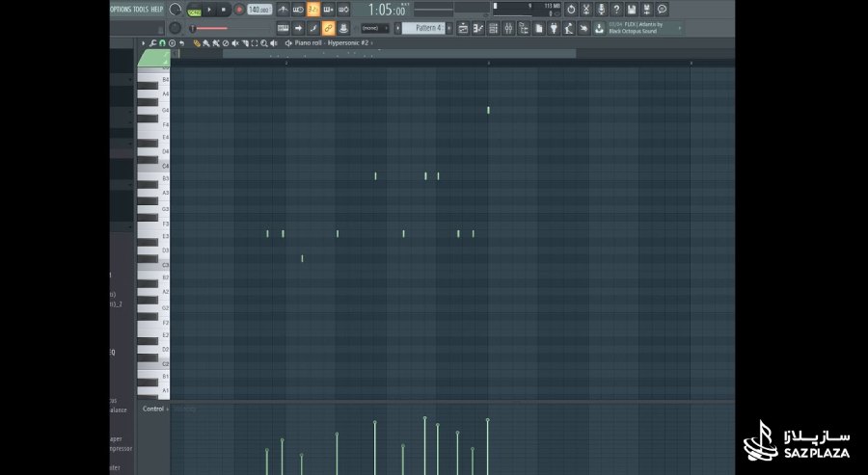Select the slice tool in piano roll
This screenshot has height=475, width=868.
[245, 43]
